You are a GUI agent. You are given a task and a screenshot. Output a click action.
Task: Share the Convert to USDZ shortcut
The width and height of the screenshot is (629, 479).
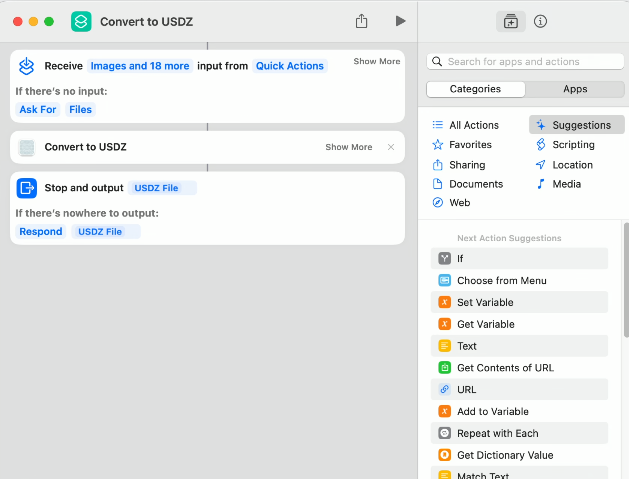tap(361, 21)
